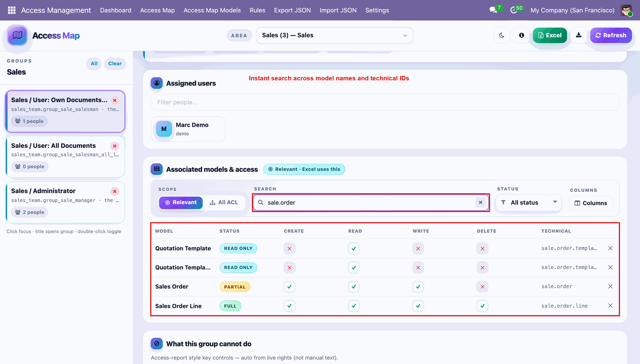Image resolution: width=640 pixels, height=364 pixels.
Task: Click the 0 people badge
Action: [30, 167]
